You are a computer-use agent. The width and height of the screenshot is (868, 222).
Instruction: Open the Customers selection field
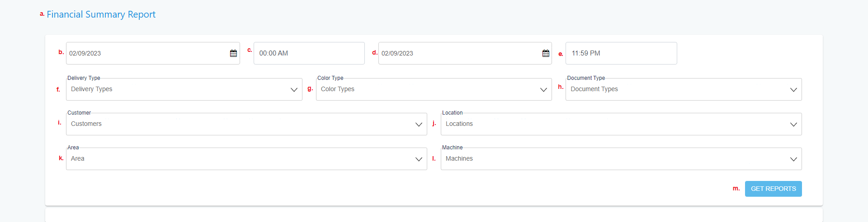coord(246,124)
